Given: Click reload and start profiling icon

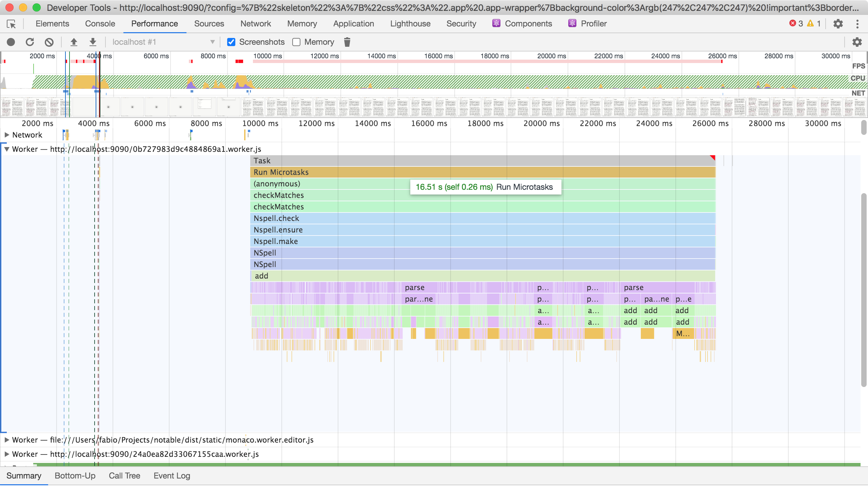Looking at the screenshot, I should pos(30,42).
